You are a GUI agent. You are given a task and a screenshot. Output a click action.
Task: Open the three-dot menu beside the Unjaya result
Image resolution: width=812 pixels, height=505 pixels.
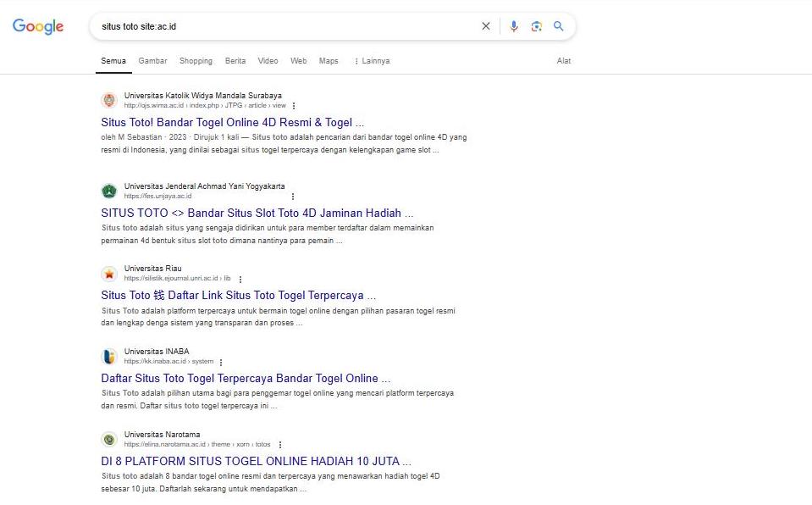(292, 197)
